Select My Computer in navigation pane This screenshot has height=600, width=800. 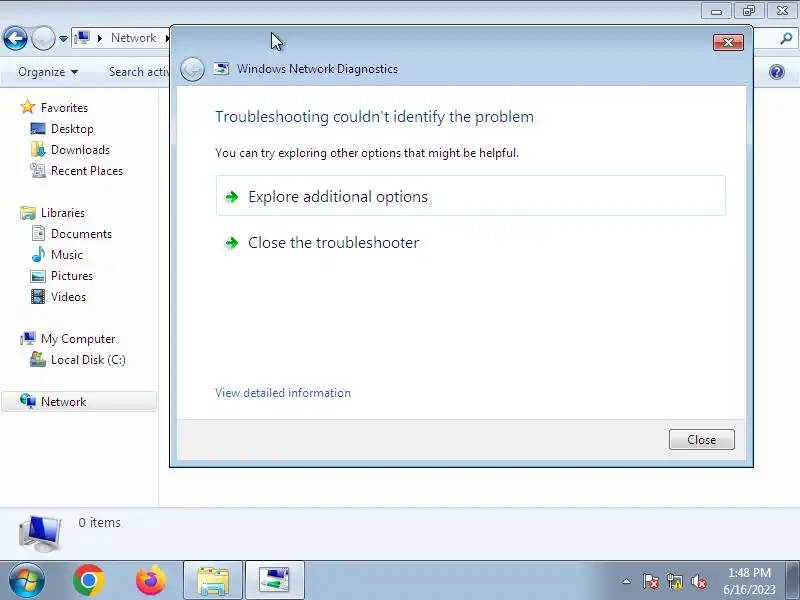pyautogui.click(x=78, y=339)
